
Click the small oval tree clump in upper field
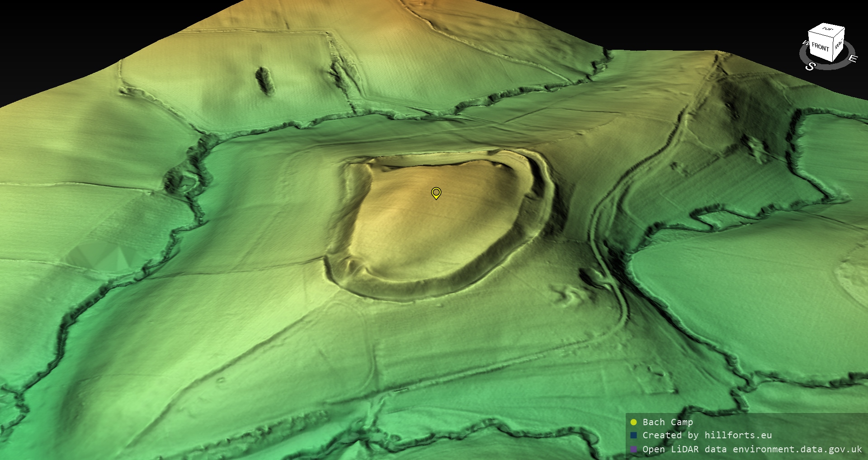(x=264, y=80)
